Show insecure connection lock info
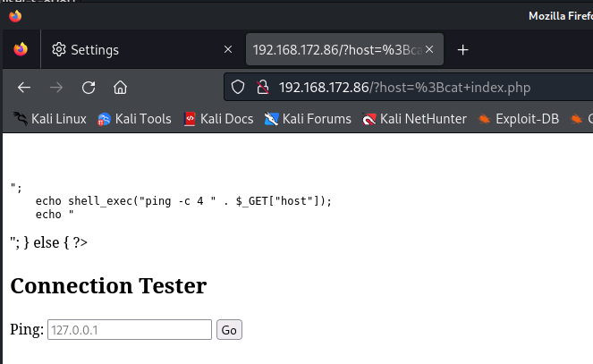This screenshot has height=364, width=593. (262, 88)
